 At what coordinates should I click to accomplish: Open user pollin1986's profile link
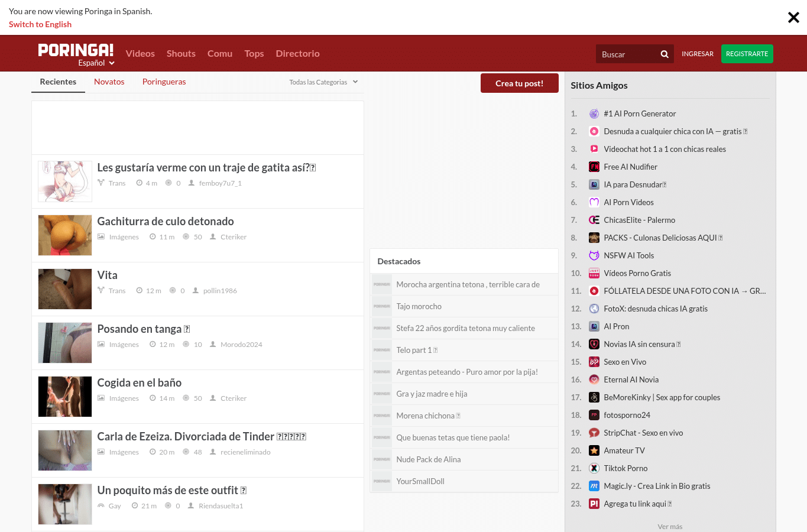click(x=220, y=291)
